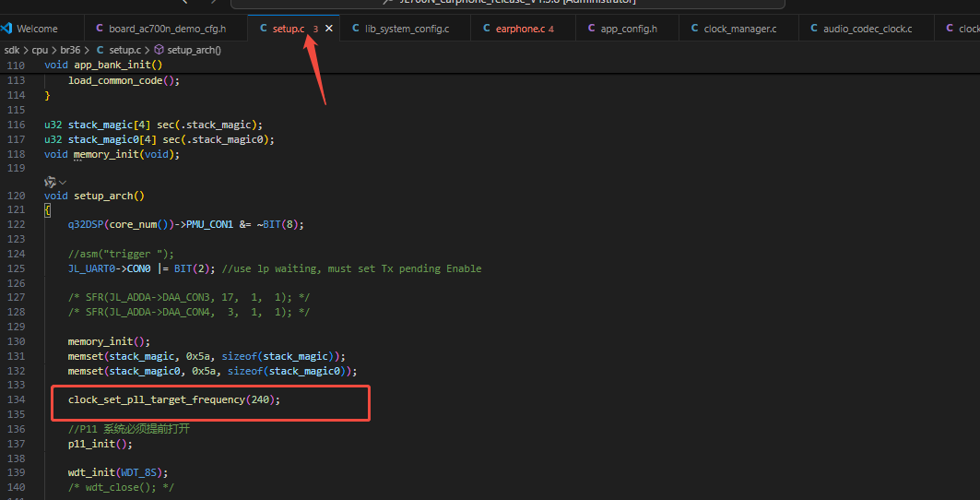Click JL_UART0->CON0 on line 125
The image size is (980, 500).
tap(110, 268)
